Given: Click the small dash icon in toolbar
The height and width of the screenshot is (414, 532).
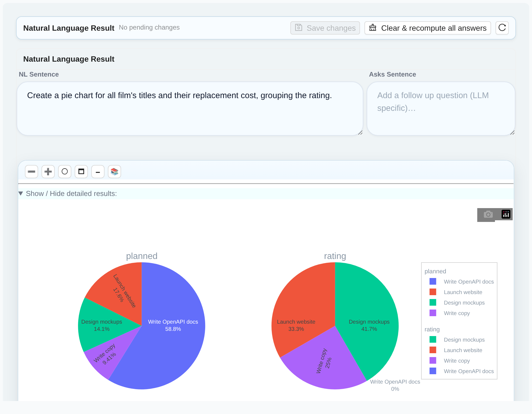Looking at the screenshot, I should [x=98, y=172].
